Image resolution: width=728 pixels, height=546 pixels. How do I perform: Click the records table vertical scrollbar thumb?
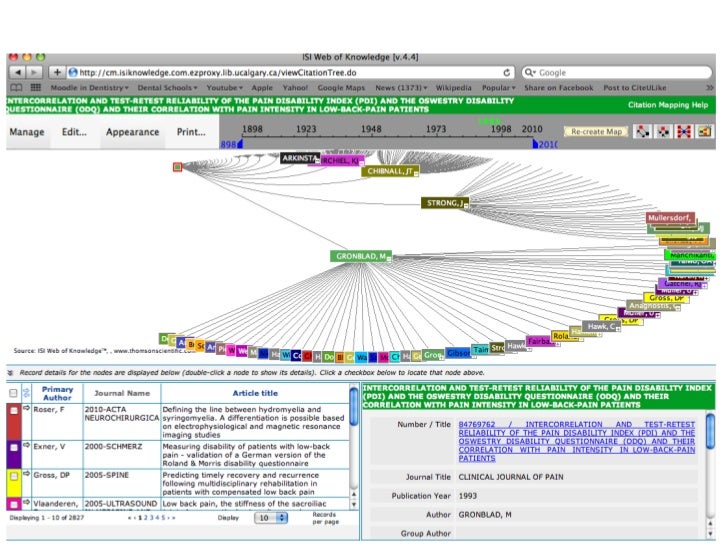(x=354, y=407)
